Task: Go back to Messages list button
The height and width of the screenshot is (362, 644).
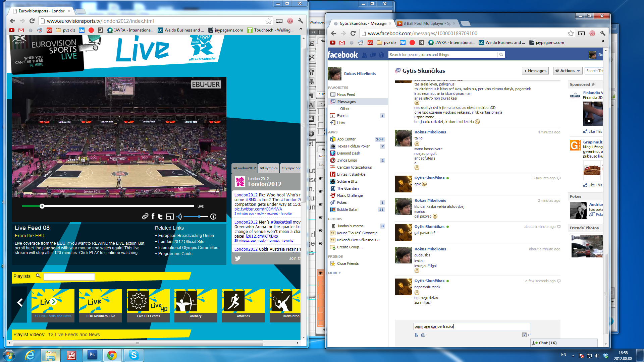Action: pos(535,71)
